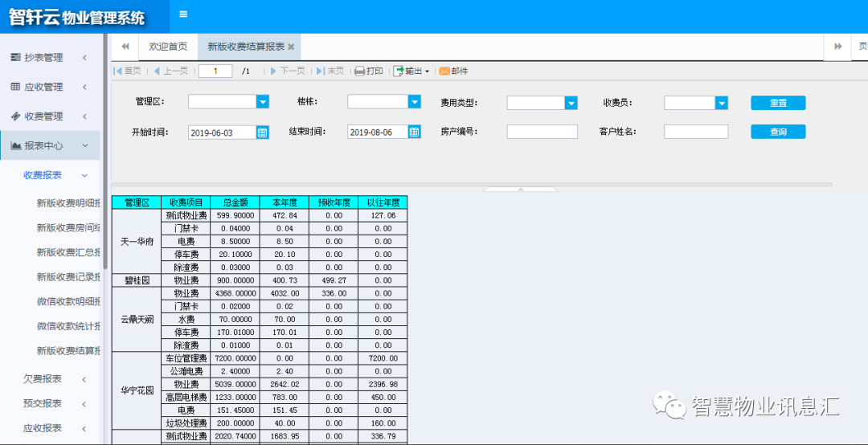The image size is (868, 445).
Task: Open 微信收款统计 report link
Action: coord(68,326)
